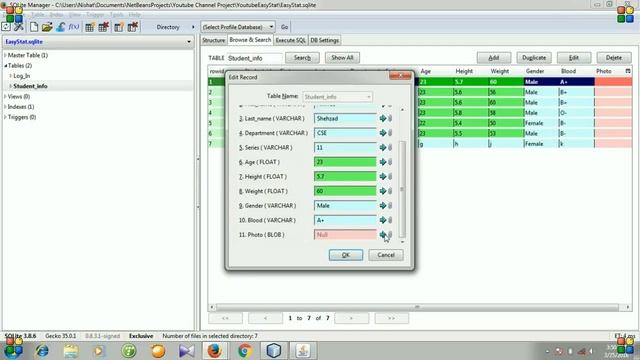
Task: Click the Go button
Action: click(284, 27)
